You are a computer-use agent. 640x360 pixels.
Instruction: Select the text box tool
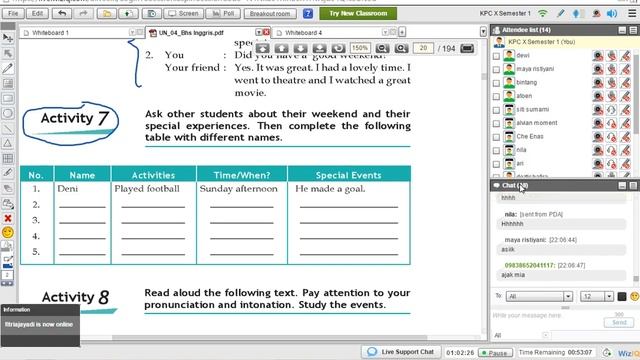(x=8, y=83)
